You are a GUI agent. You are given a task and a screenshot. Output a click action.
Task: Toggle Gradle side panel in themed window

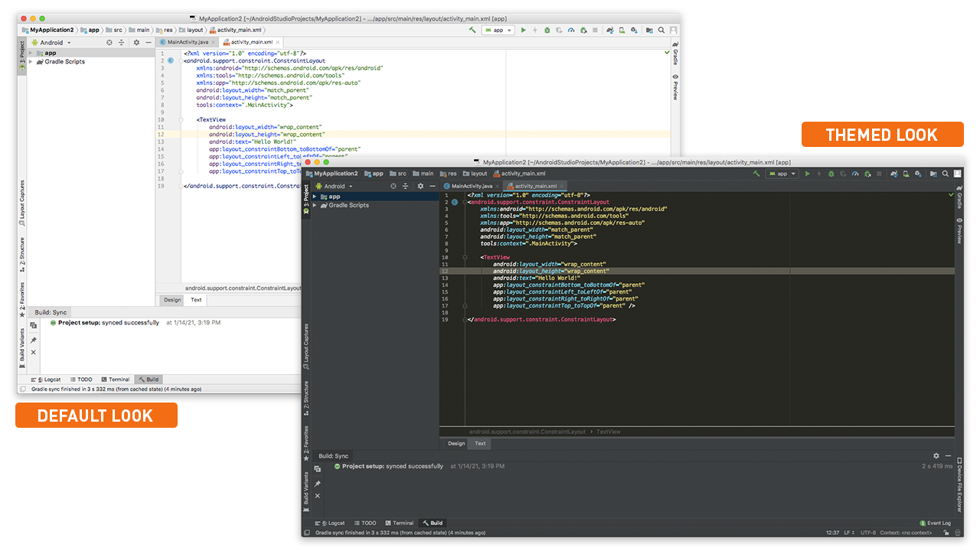pyautogui.click(x=959, y=198)
